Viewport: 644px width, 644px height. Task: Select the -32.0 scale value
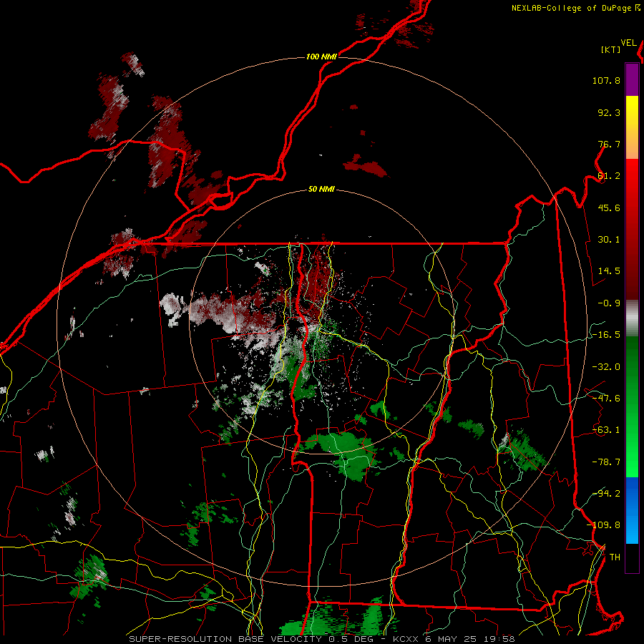[x=606, y=367]
